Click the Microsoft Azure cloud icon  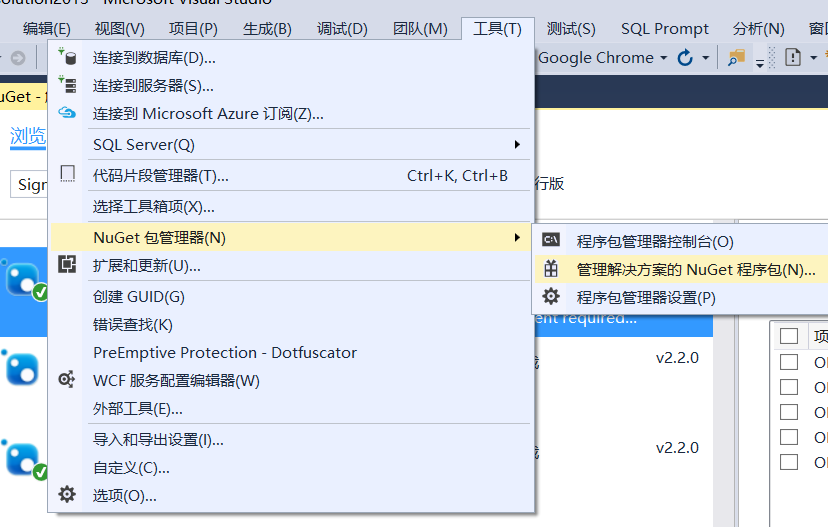67,112
